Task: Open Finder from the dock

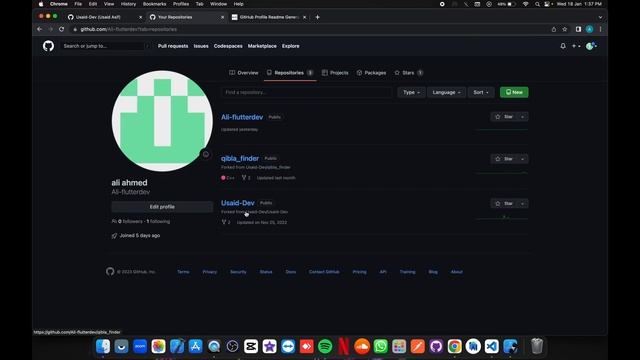Action: (103, 346)
